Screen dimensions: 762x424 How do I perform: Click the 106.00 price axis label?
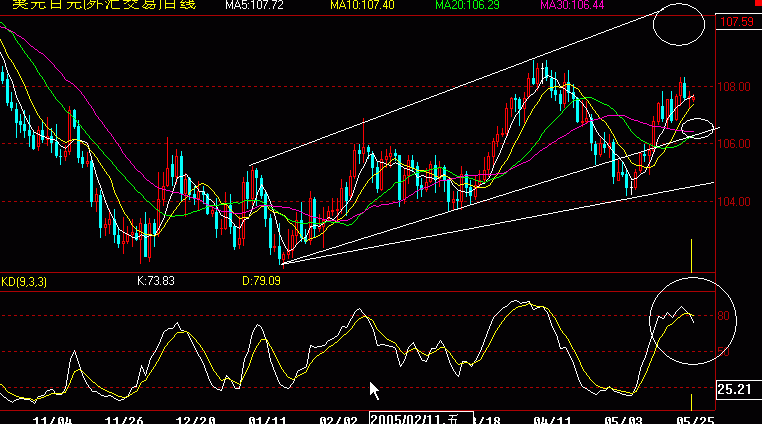[x=734, y=144]
